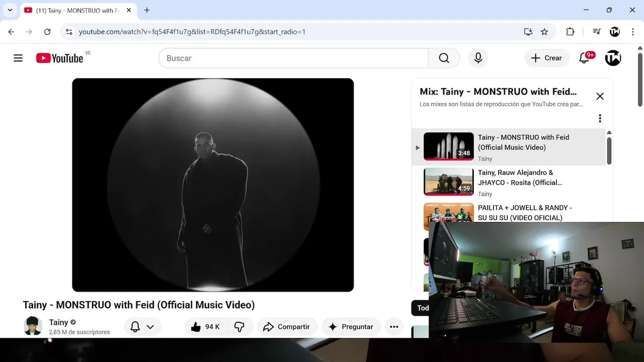644x362 pixels.
Task: Click the search magnifier button
Action: pos(444,58)
